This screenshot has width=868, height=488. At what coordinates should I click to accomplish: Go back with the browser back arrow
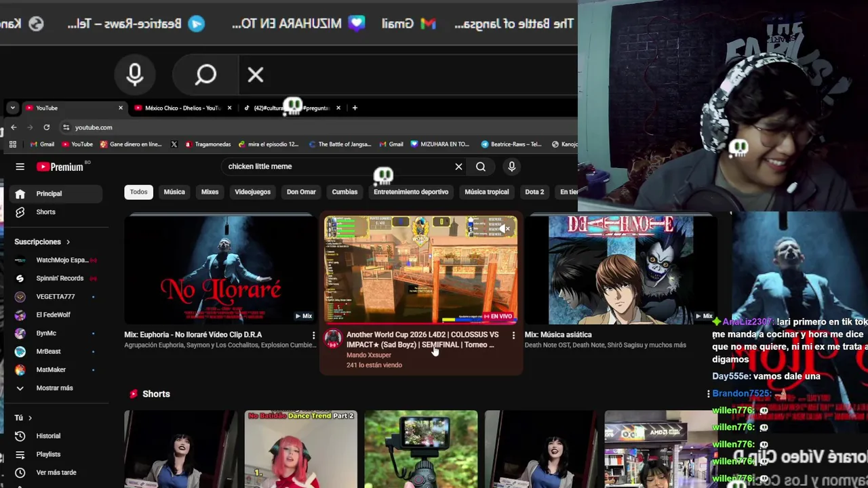tap(14, 127)
